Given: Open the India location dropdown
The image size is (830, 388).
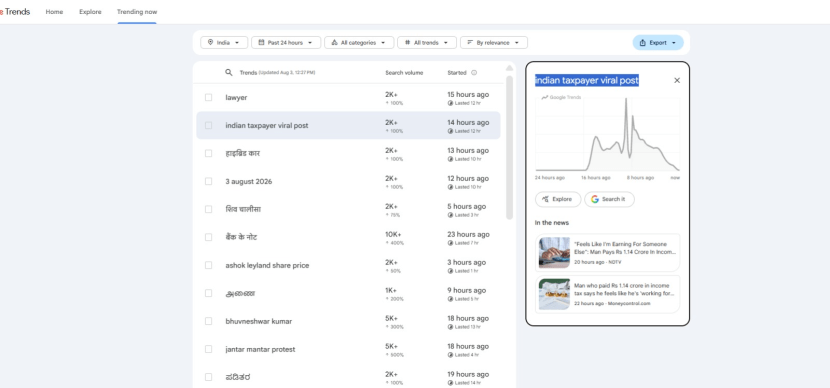Looking at the screenshot, I should coord(224,43).
